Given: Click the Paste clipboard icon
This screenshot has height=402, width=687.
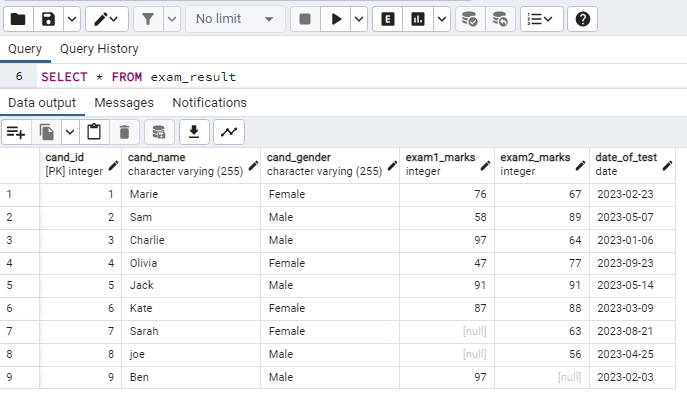Looking at the screenshot, I should coord(94,132).
